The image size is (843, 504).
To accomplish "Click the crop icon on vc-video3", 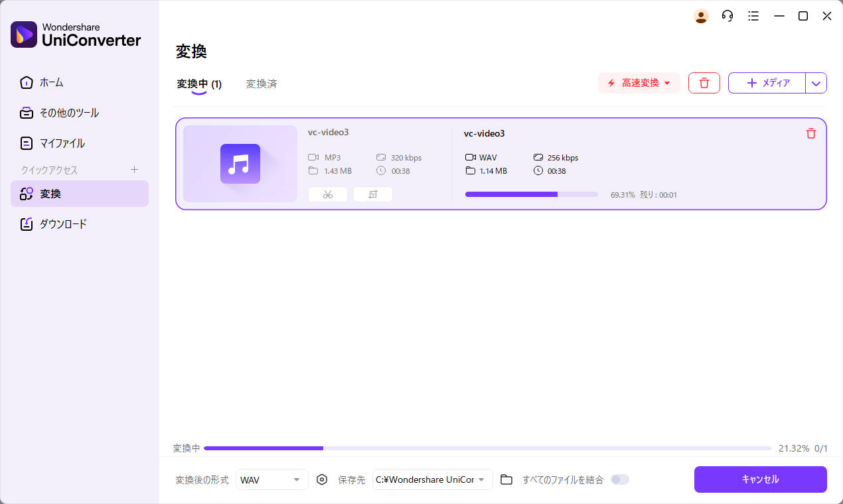I will coord(372,194).
